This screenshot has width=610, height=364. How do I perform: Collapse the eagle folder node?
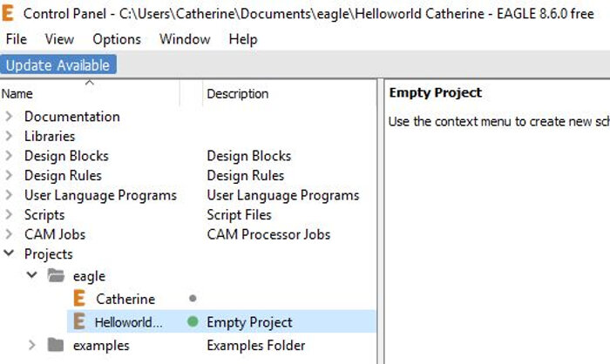pos(32,275)
